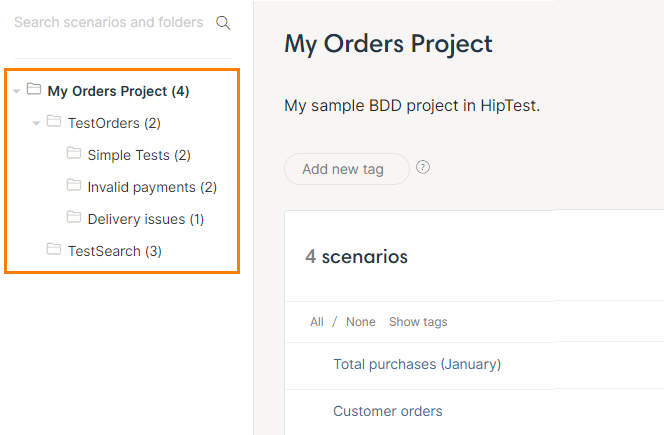Open the TestSearch (3) folder
This screenshot has height=435, width=664.
click(114, 251)
